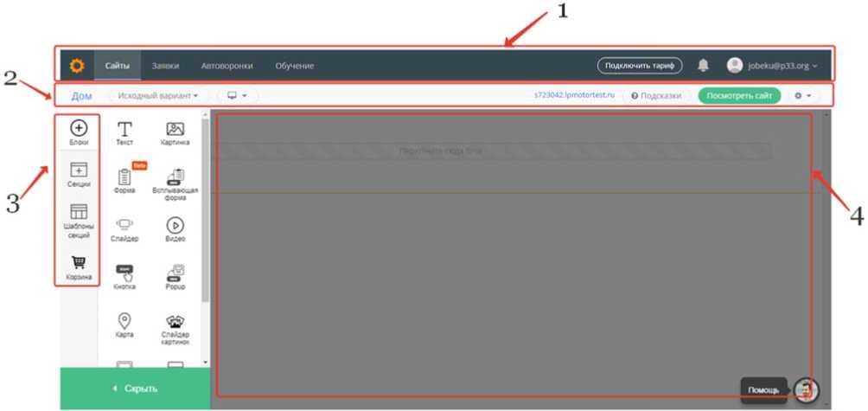Viewport: 868px width, 411px height.
Task: Choose the Текст block
Action: [124, 133]
